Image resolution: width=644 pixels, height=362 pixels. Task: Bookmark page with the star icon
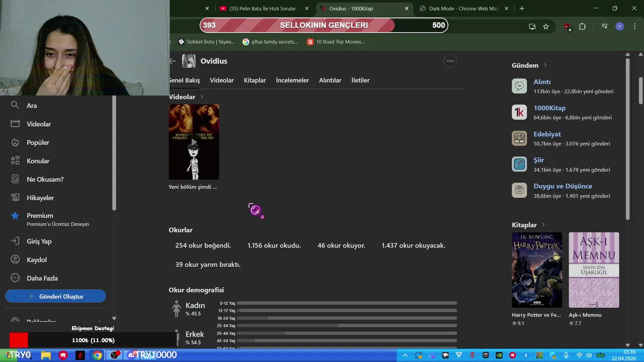click(x=546, y=26)
